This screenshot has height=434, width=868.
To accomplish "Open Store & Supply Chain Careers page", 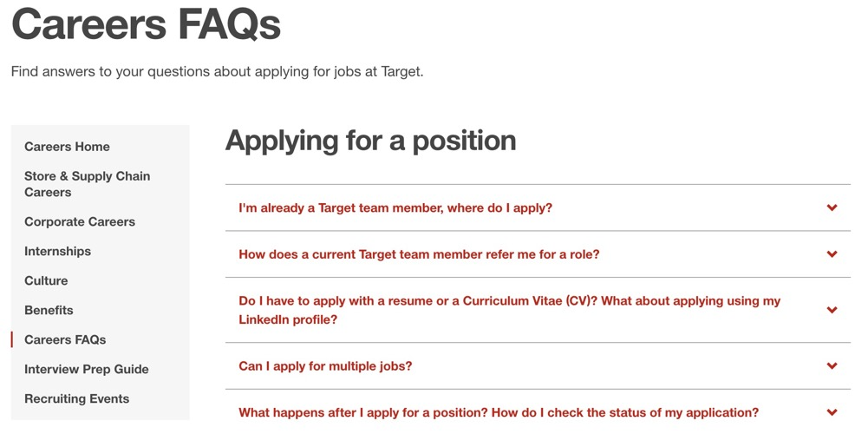I will [x=87, y=184].
